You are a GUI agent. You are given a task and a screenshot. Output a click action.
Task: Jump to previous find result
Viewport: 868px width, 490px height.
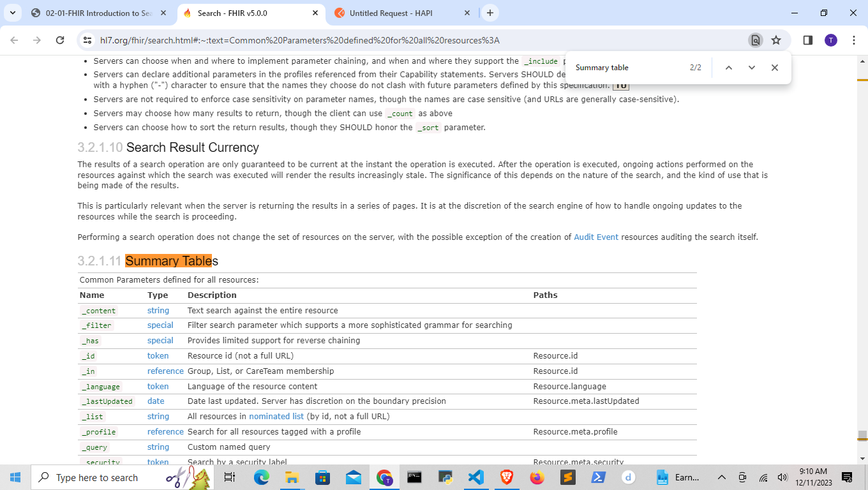(x=729, y=68)
